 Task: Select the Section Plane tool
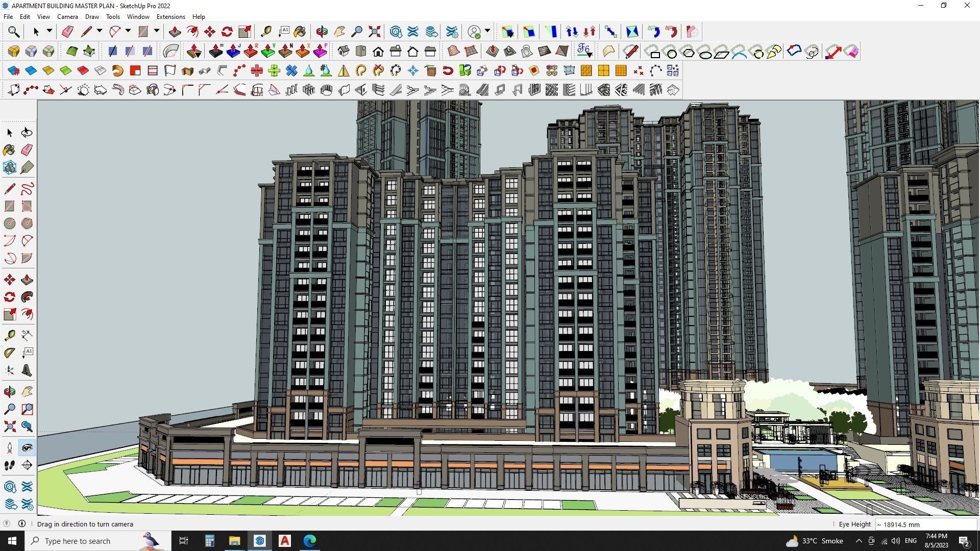tap(27, 465)
